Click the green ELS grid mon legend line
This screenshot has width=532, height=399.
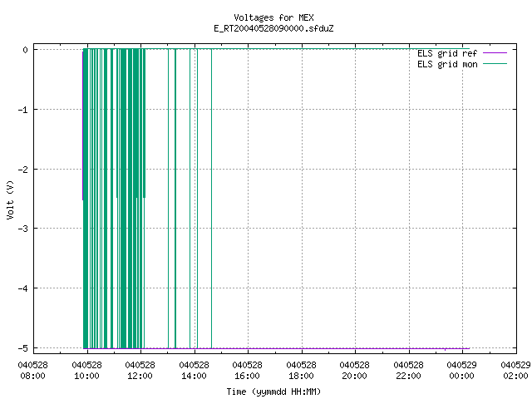tap(495, 64)
